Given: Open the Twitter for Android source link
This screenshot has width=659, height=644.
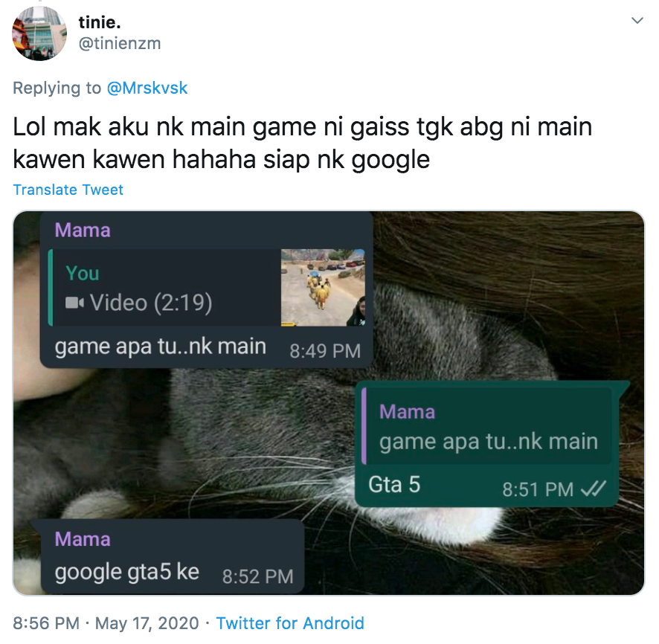Looking at the screenshot, I should click(290, 623).
